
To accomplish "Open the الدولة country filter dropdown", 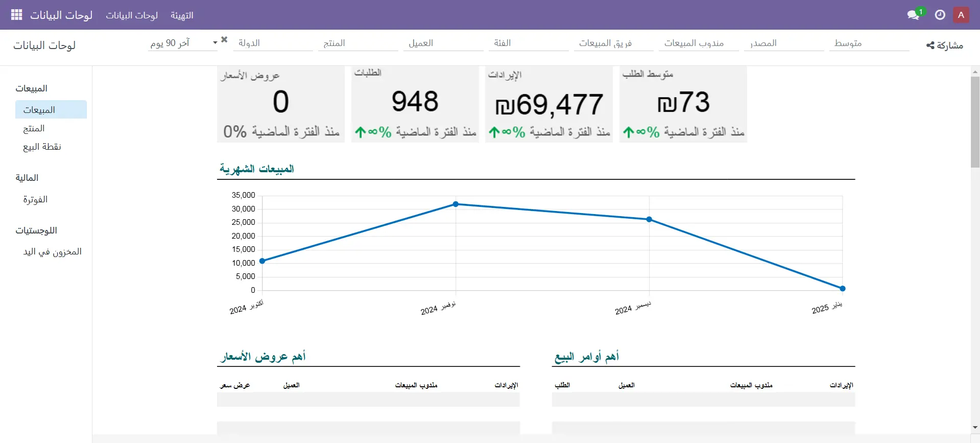I will tap(273, 43).
